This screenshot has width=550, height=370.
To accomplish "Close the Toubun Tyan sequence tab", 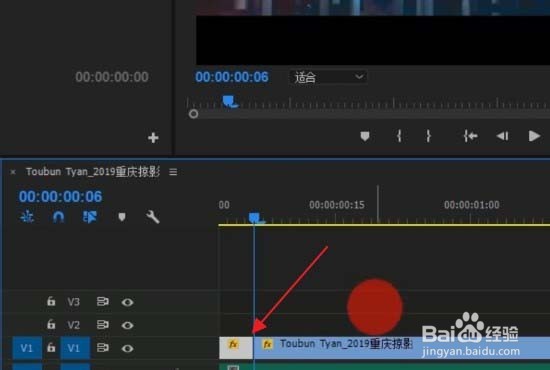I will tap(13, 172).
